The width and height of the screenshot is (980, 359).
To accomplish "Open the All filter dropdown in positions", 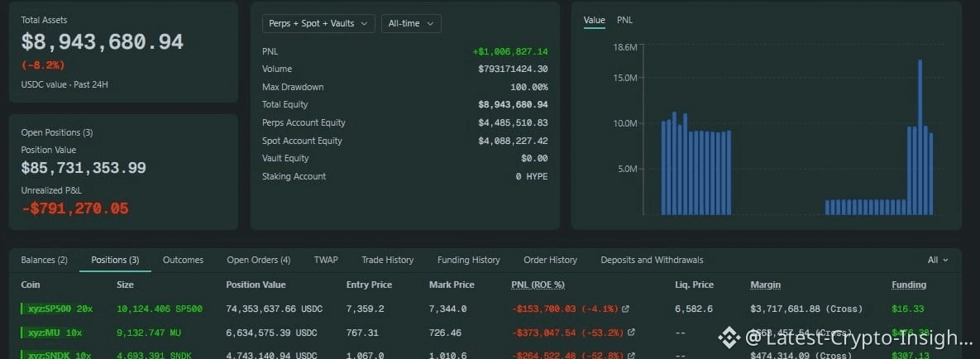I will point(938,260).
